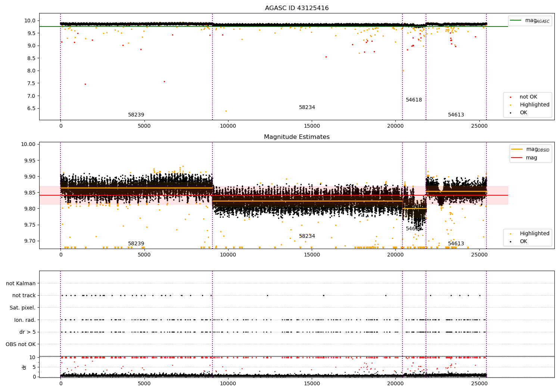Click y-tick '9.5' on the top plot
This screenshot has height=392, width=560.
click(x=32, y=33)
